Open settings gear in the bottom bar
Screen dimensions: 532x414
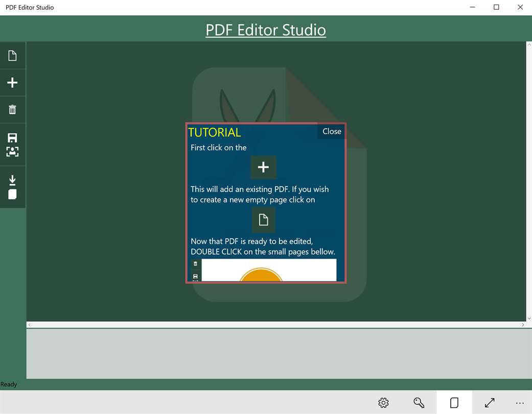coord(383,402)
